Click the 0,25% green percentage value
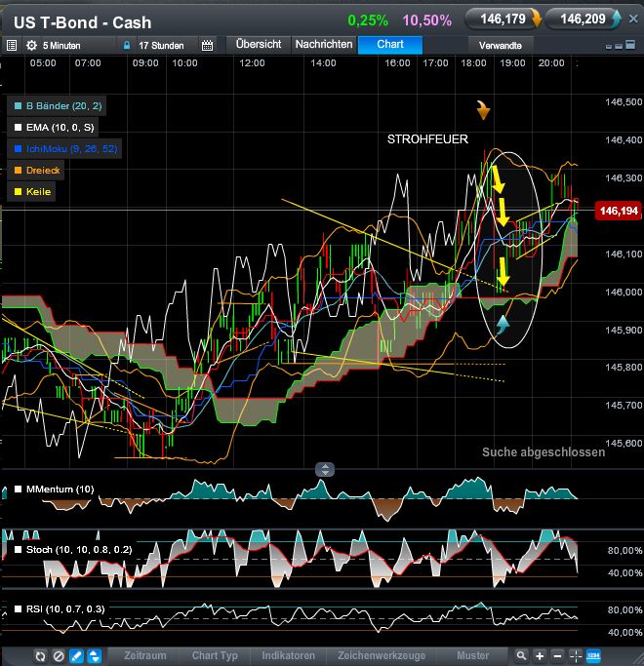Viewport: 644px width, 666px height. (x=368, y=20)
